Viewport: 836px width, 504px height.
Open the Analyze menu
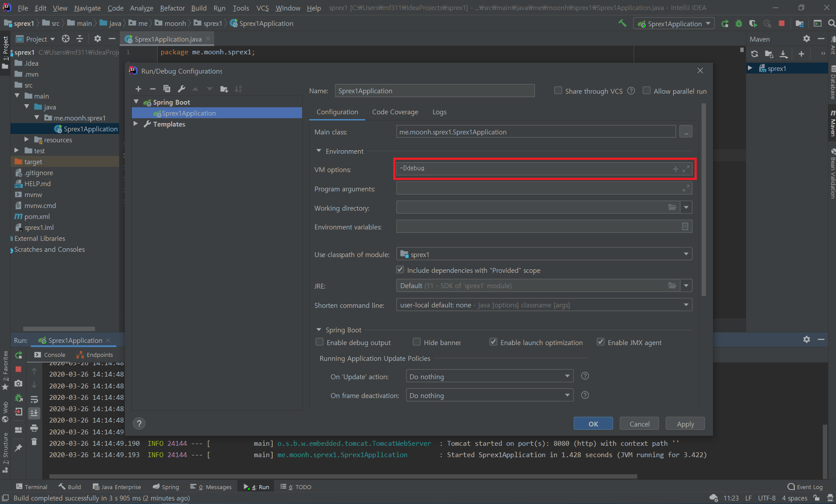pos(141,8)
